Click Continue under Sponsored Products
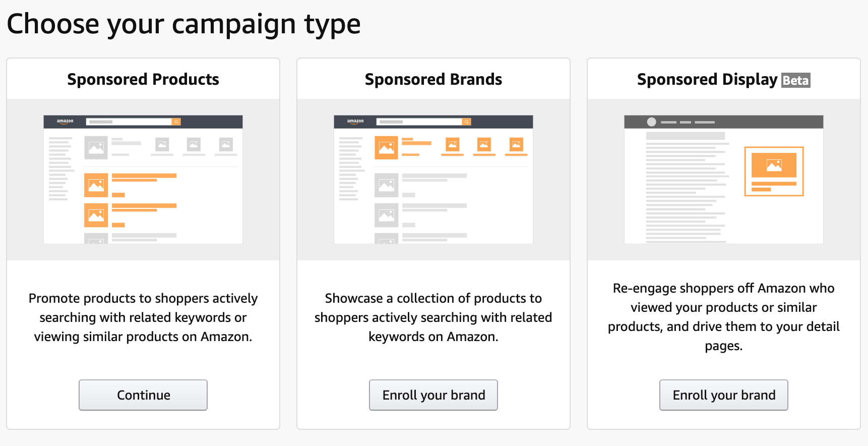The image size is (868, 446). pos(143,395)
